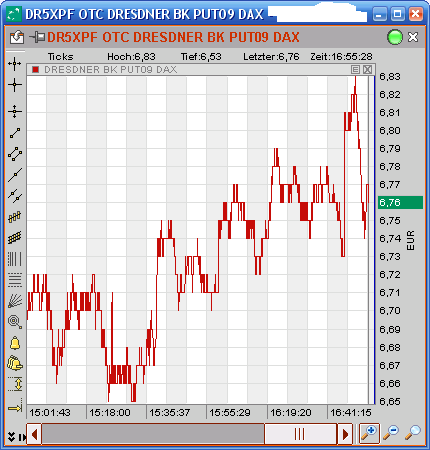
Task: Click the 16:41:15 time axis label
Action: point(351,413)
